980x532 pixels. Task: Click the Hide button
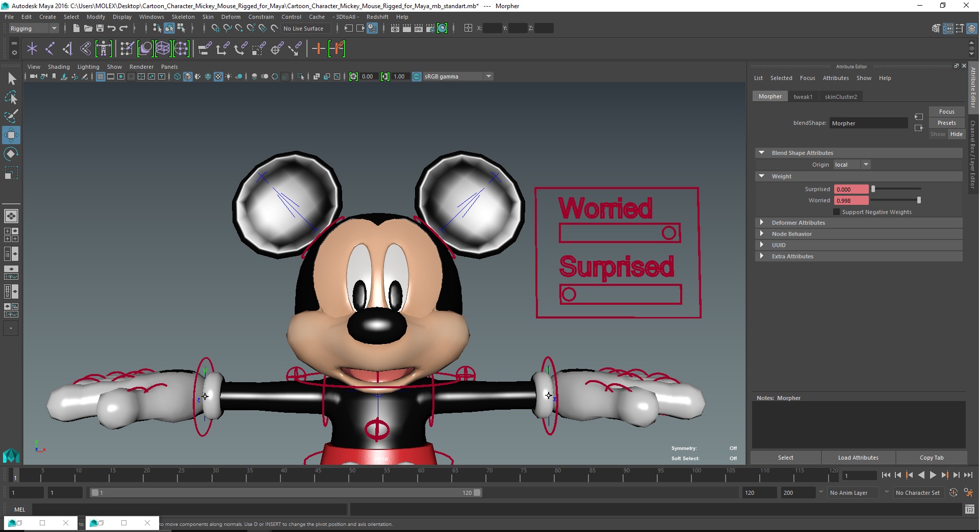[956, 134]
